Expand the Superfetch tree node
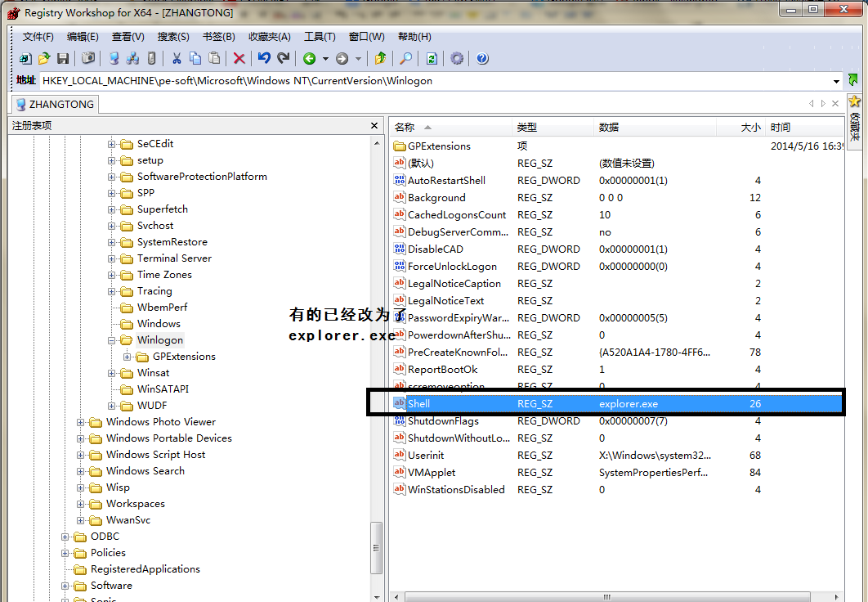868x602 pixels. (x=111, y=209)
